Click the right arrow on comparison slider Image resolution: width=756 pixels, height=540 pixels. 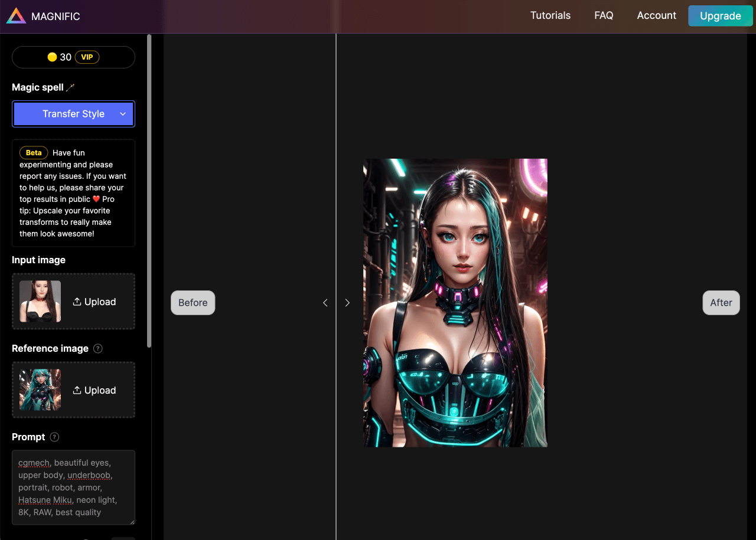coord(347,303)
